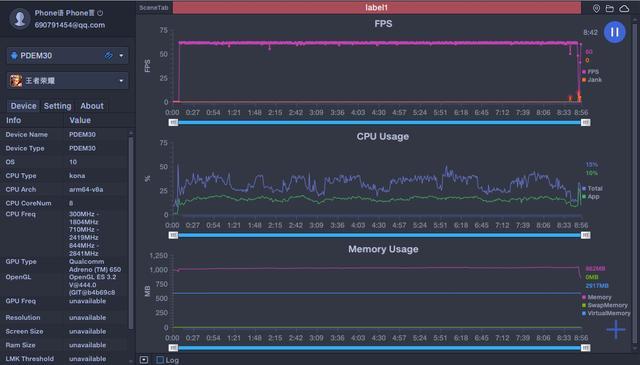The image size is (640, 365).
Task: Switch to the Setting tab
Action: [58, 106]
